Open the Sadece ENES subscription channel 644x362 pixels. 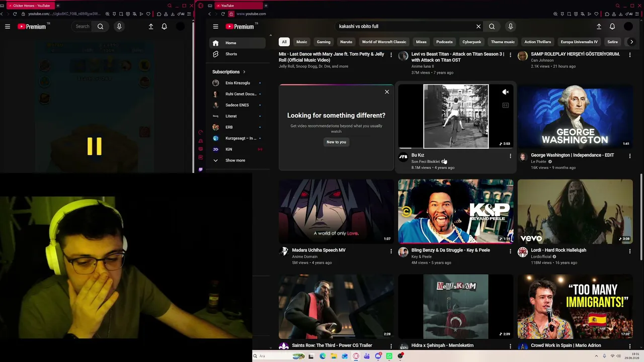tap(238, 105)
